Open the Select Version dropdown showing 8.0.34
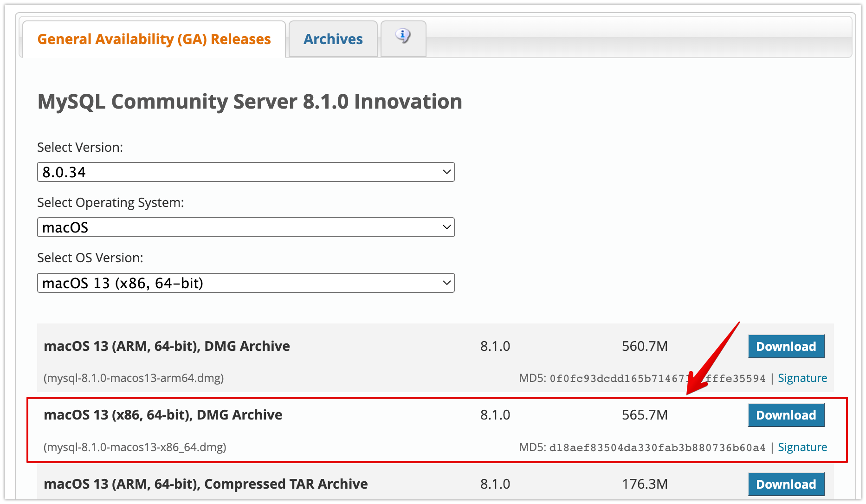The width and height of the screenshot is (866, 504). (x=245, y=172)
